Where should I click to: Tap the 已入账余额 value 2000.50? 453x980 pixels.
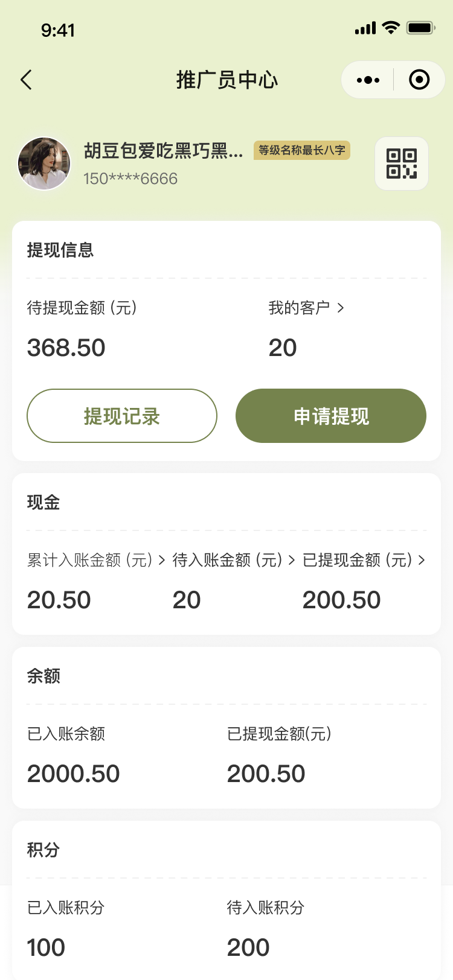coord(74,774)
